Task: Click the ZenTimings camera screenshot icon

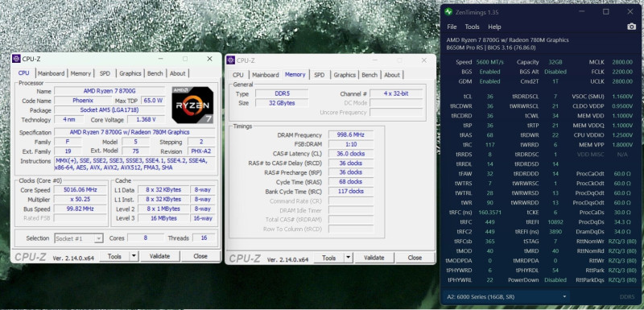Action: pos(631,27)
